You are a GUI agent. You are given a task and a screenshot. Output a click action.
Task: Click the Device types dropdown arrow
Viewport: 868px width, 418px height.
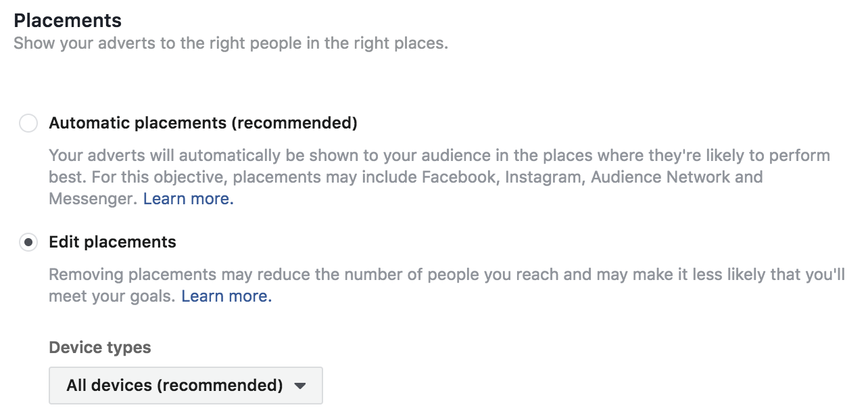point(300,386)
